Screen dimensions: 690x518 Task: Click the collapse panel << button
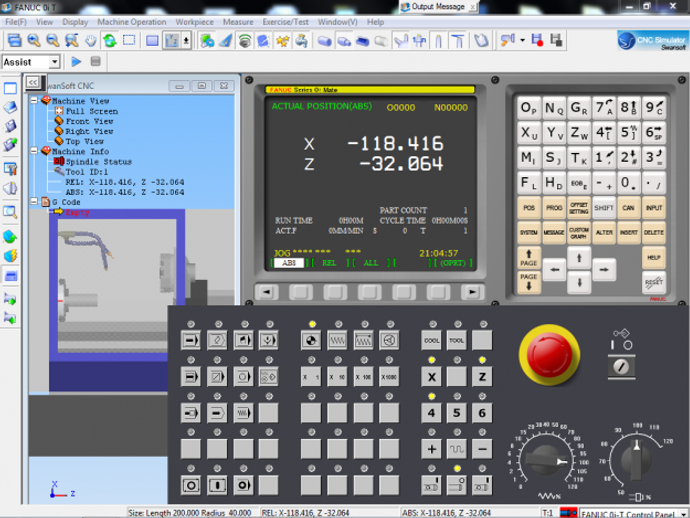(34, 83)
